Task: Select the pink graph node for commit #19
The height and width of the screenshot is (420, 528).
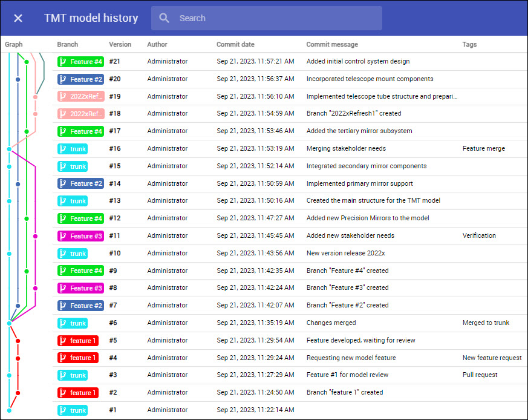Action: [x=35, y=97]
